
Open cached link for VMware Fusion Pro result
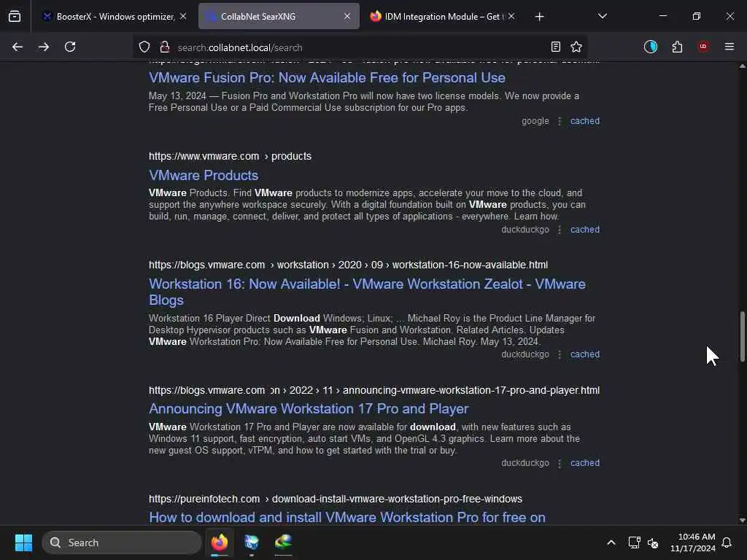click(x=585, y=121)
